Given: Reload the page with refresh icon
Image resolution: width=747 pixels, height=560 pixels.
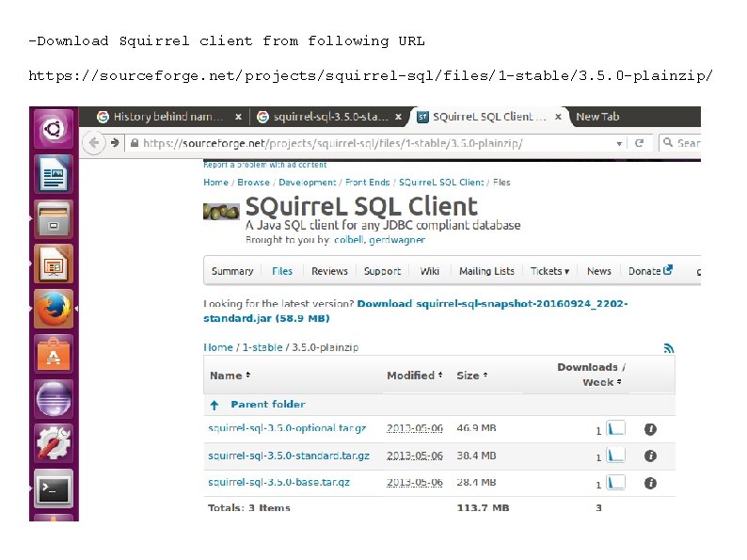Looking at the screenshot, I should [640, 143].
